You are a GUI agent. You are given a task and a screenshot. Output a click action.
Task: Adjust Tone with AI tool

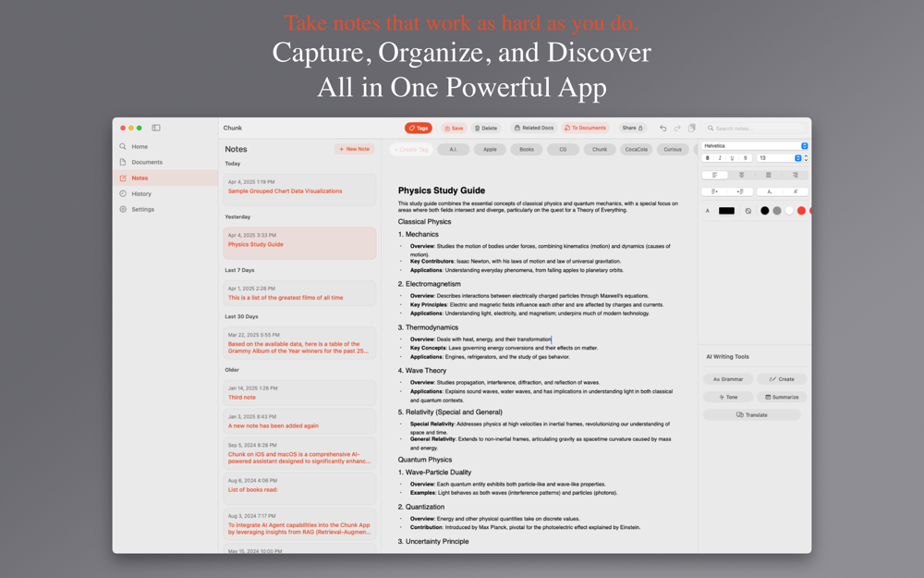click(x=728, y=397)
